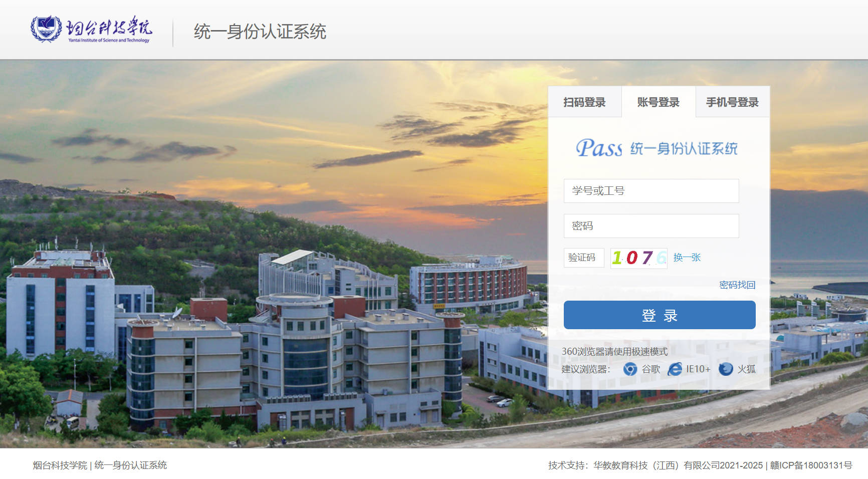Click the Firefox browser icon
The width and height of the screenshot is (868, 479).
click(x=726, y=369)
